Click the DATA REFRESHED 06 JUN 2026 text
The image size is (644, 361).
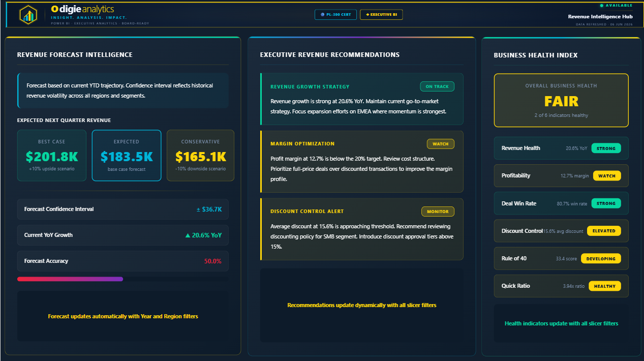pyautogui.click(x=604, y=24)
